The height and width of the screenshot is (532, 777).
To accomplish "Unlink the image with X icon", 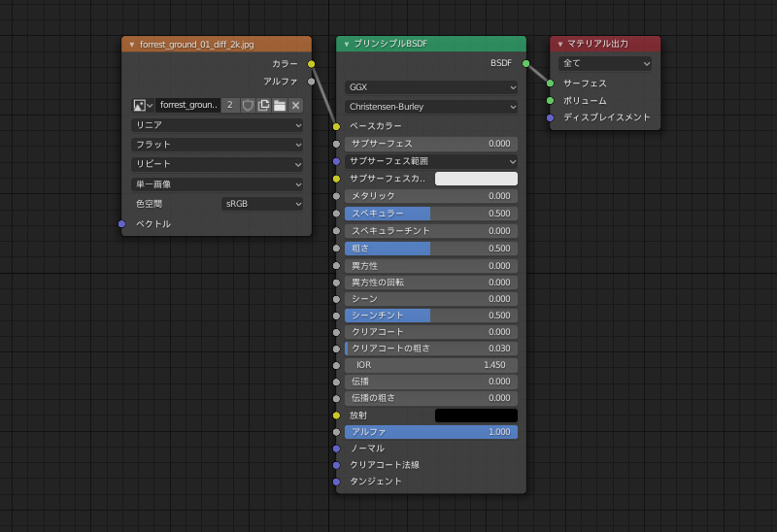I will (x=295, y=105).
